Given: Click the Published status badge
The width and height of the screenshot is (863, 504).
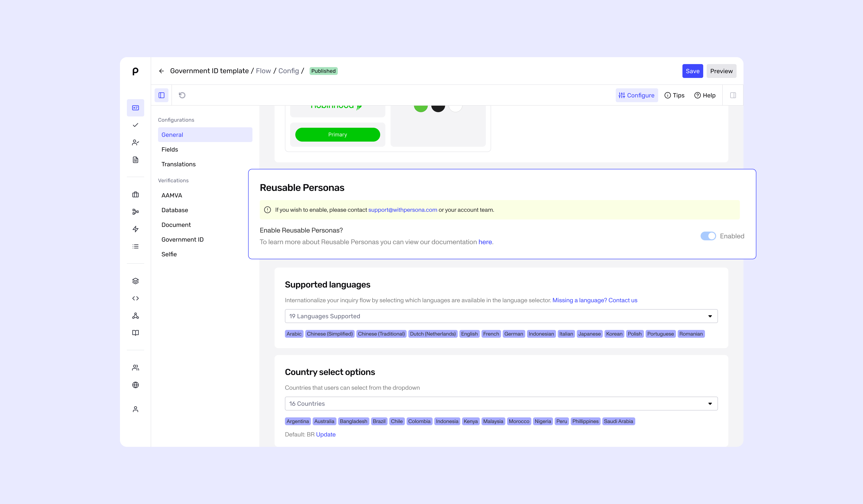Looking at the screenshot, I should [323, 71].
